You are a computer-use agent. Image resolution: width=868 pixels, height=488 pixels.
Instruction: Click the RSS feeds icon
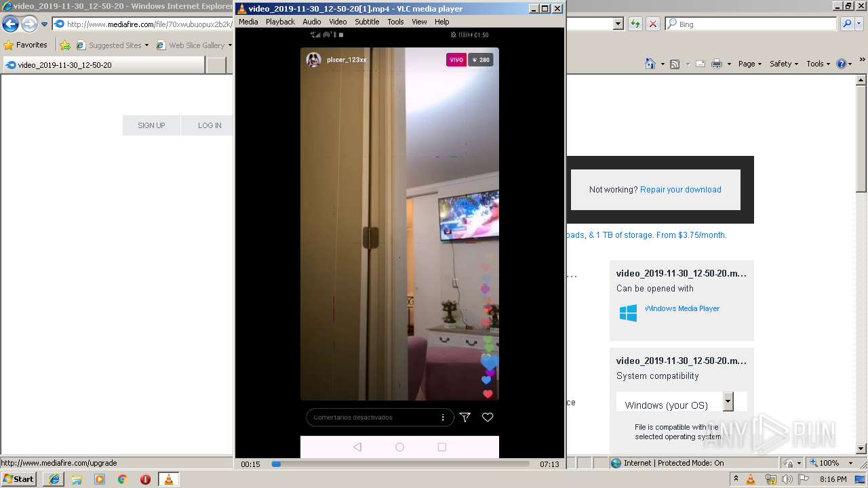(675, 64)
